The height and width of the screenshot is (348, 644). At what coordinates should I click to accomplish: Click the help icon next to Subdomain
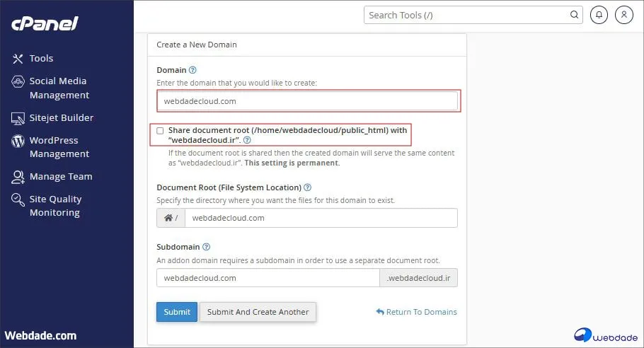tap(207, 247)
